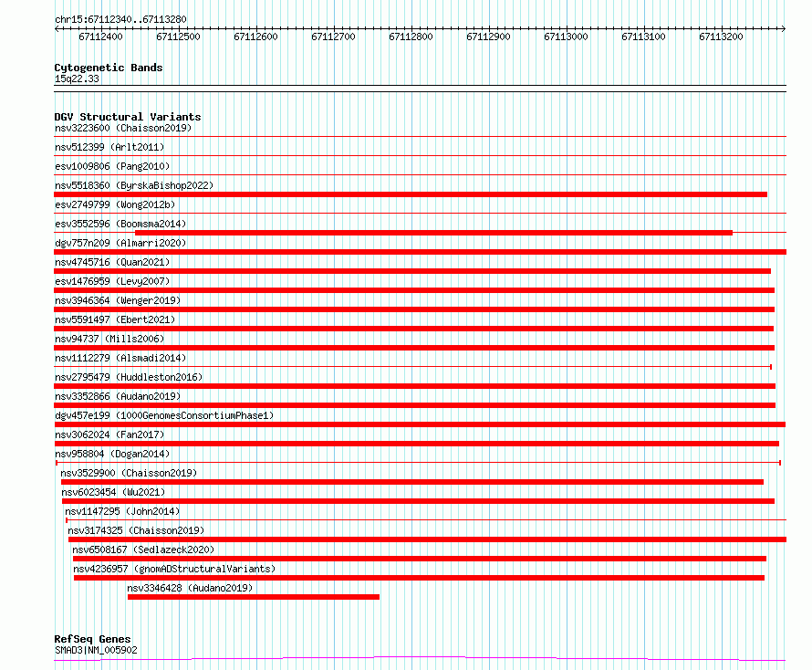The width and height of the screenshot is (812, 670).
Task: Select the esv2749799 (Wong2012b) label
Action: [x=115, y=204]
